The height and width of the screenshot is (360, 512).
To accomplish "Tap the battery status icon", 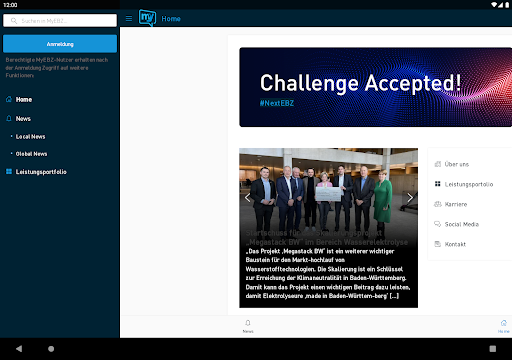I will [507, 5].
